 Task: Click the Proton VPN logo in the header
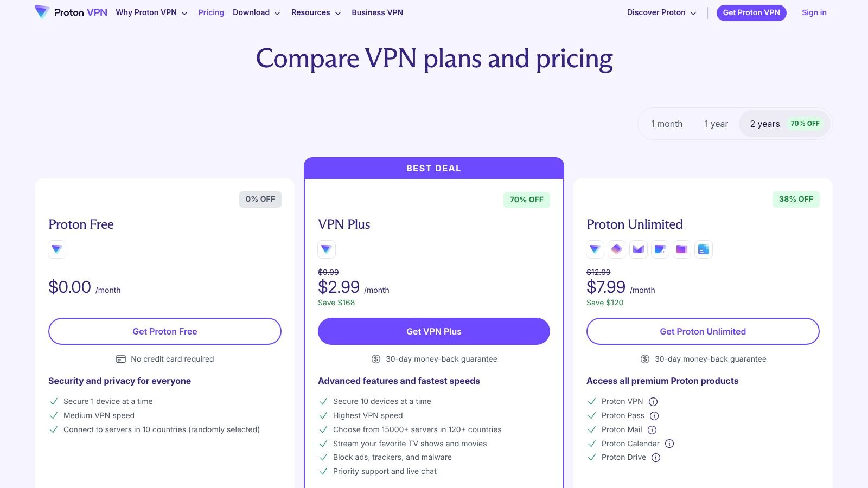pyautogui.click(x=71, y=12)
